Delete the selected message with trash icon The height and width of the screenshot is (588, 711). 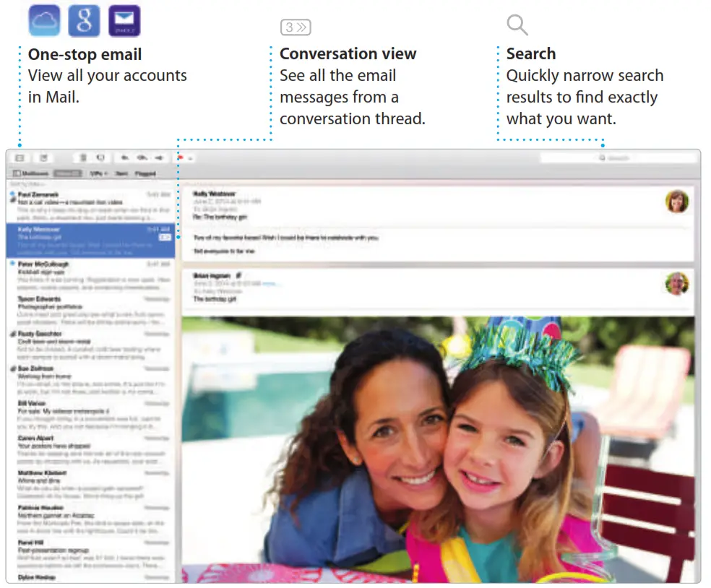(83, 157)
